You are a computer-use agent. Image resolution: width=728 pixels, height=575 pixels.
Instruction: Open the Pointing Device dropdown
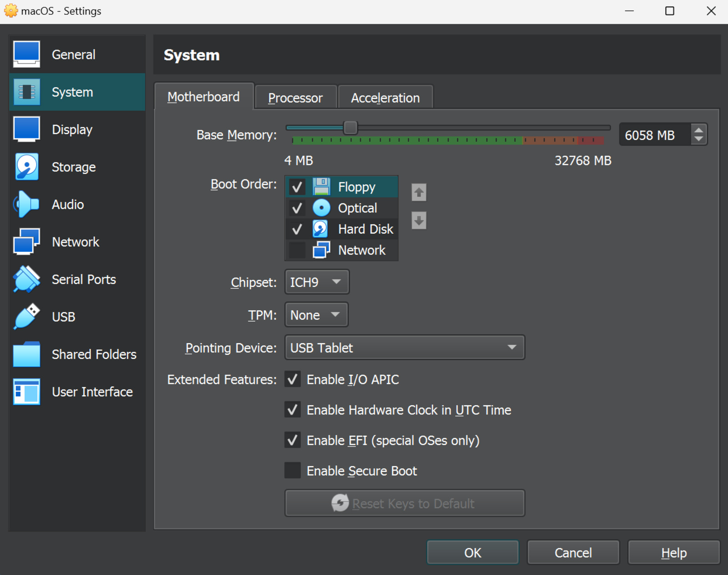[404, 347]
